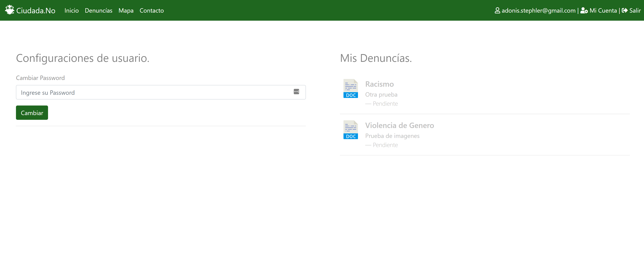Go to the Denuncías page

(98, 10)
